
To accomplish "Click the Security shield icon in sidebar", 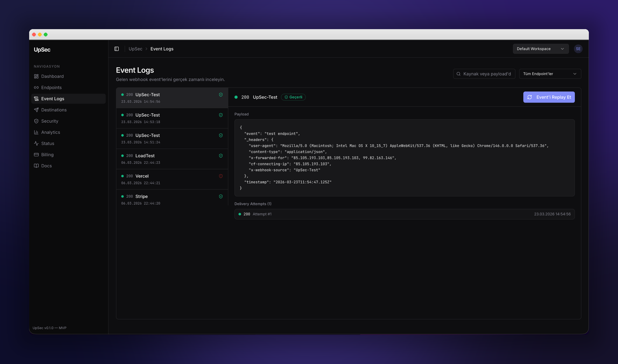I will coord(36,121).
